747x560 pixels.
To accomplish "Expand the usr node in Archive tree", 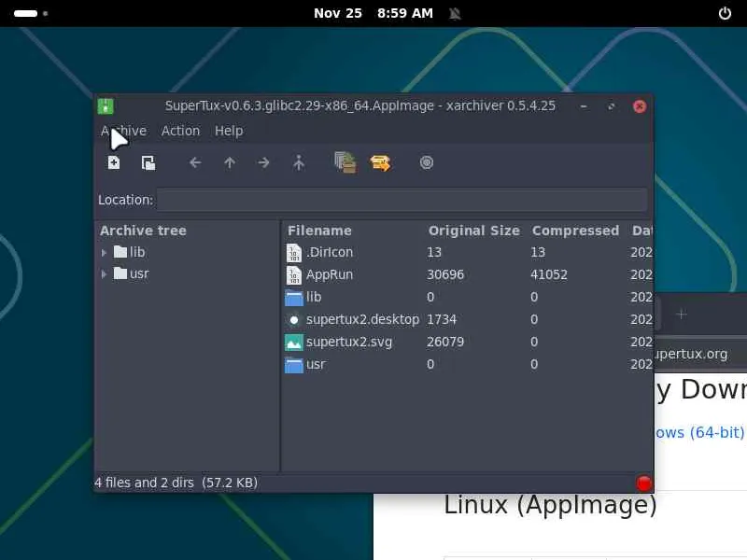I will pyautogui.click(x=104, y=274).
